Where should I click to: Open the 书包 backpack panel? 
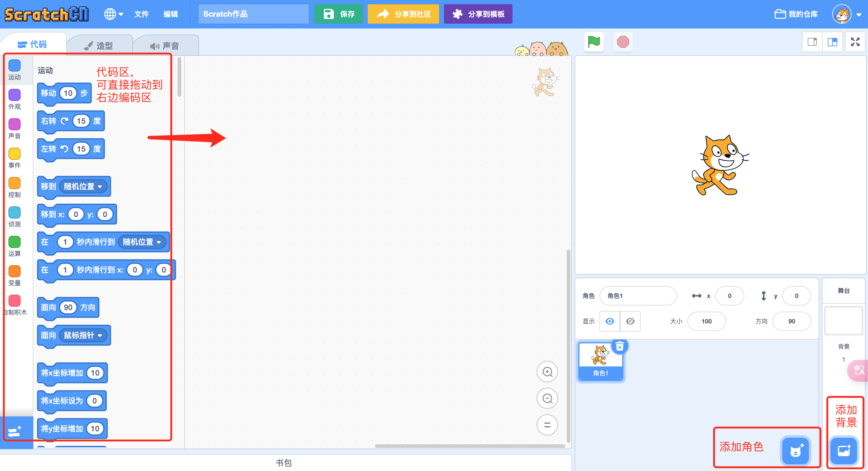coord(284,463)
